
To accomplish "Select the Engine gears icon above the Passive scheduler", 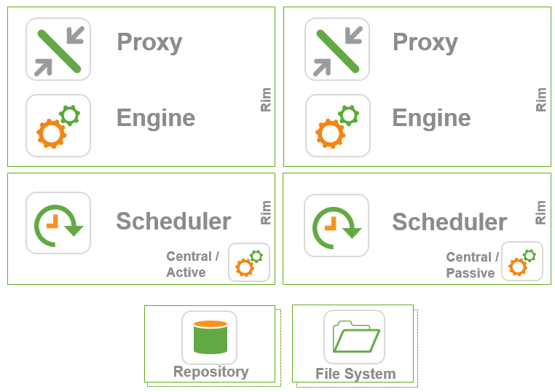I will [337, 125].
